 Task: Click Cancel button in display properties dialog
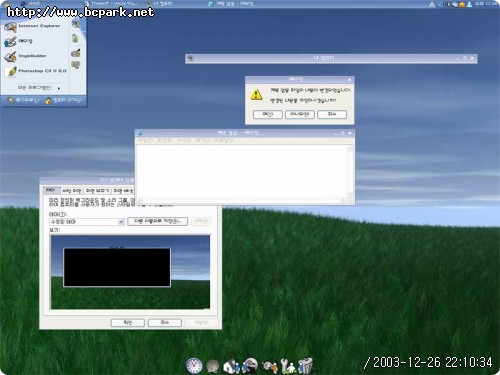[165, 323]
